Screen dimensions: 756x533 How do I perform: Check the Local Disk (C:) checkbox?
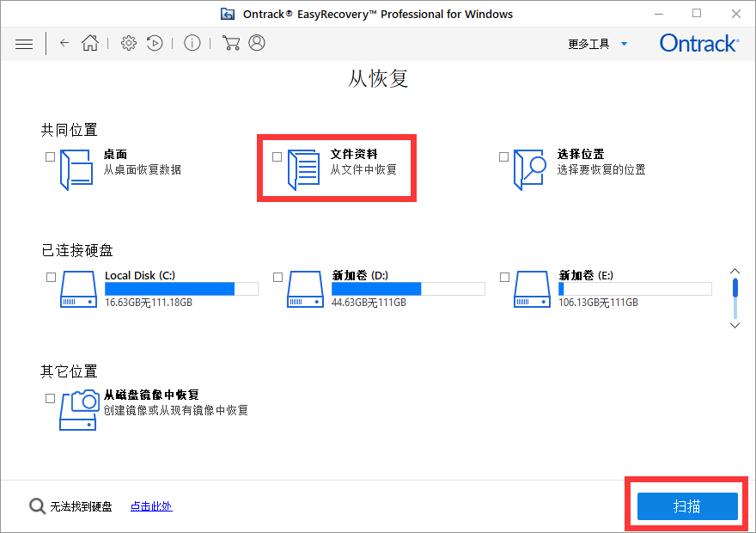51,278
